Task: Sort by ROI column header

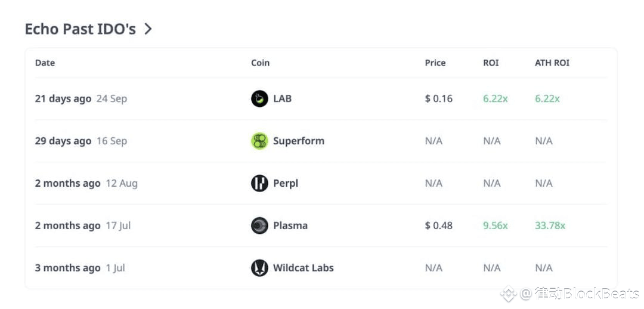Action: click(x=491, y=63)
